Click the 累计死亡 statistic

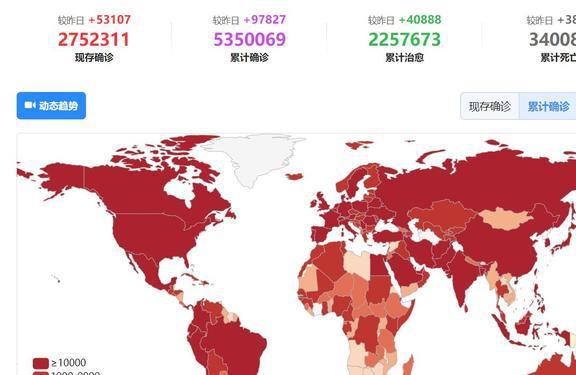(552, 40)
